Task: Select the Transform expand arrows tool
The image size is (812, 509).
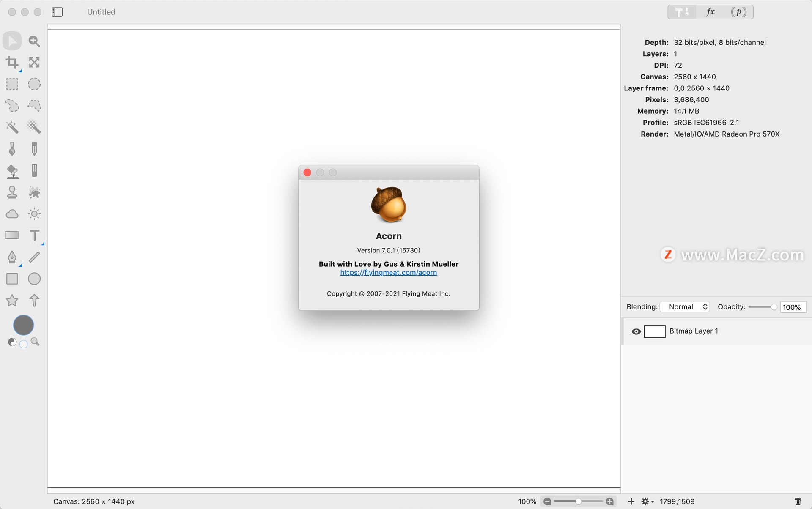Action: pos(34,63)
